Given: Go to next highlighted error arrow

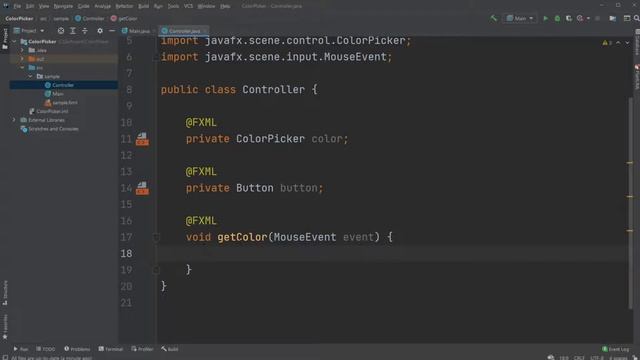Looking at the screenshot, I should (627, 43).
